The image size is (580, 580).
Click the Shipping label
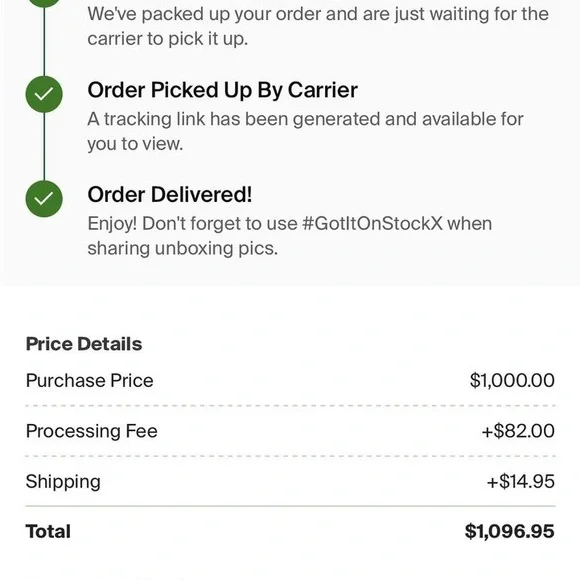coord(63,482)
